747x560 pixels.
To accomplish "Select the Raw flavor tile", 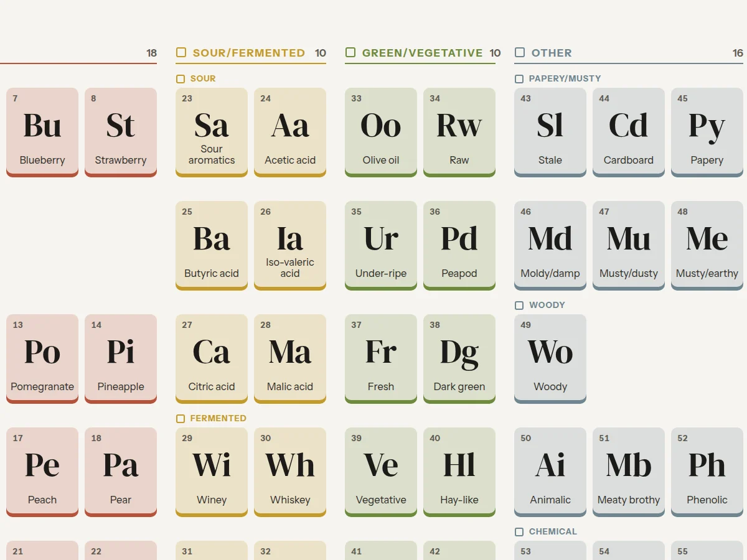I will point(459,133).
